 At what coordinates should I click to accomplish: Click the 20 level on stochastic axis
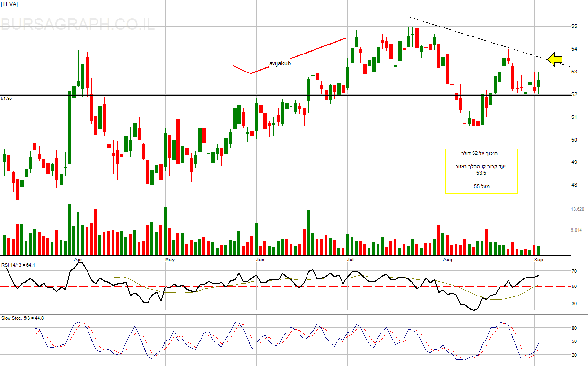(574, 355)
